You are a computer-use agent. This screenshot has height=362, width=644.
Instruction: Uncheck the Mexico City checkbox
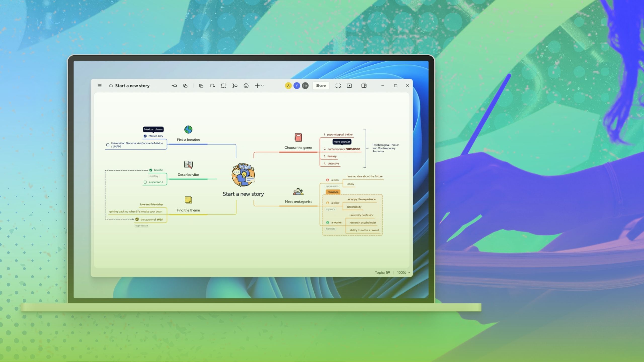145,136
